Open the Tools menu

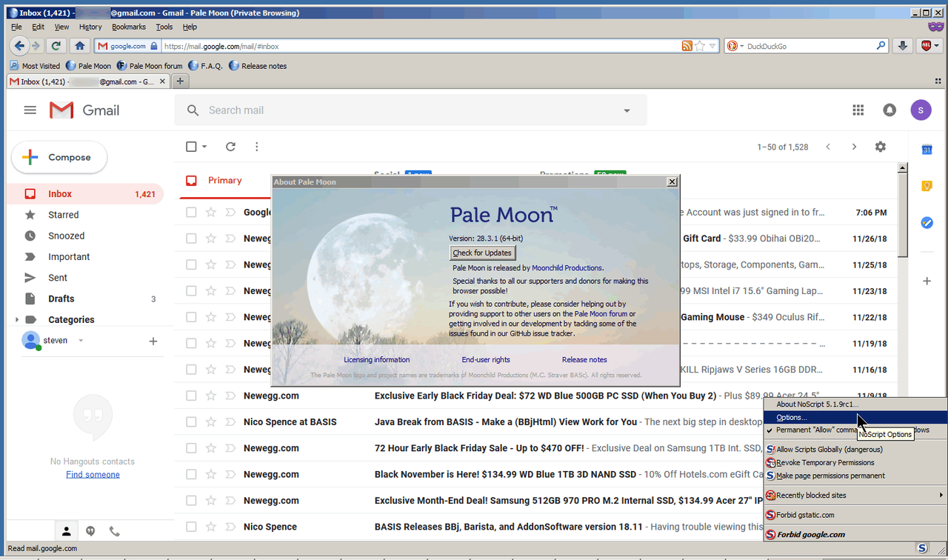(164, 27)
